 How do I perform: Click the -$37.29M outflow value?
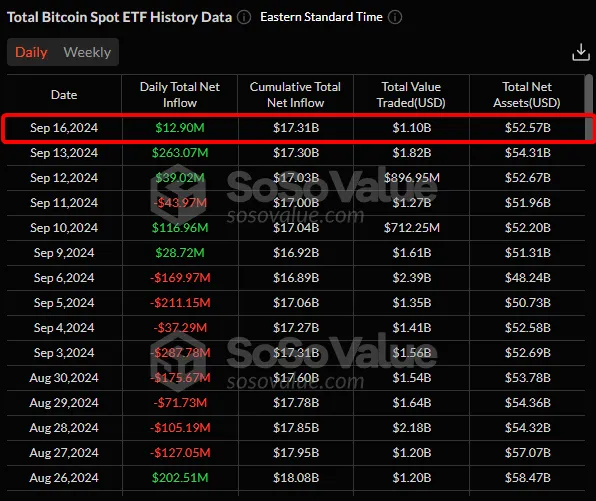(180, 328)
